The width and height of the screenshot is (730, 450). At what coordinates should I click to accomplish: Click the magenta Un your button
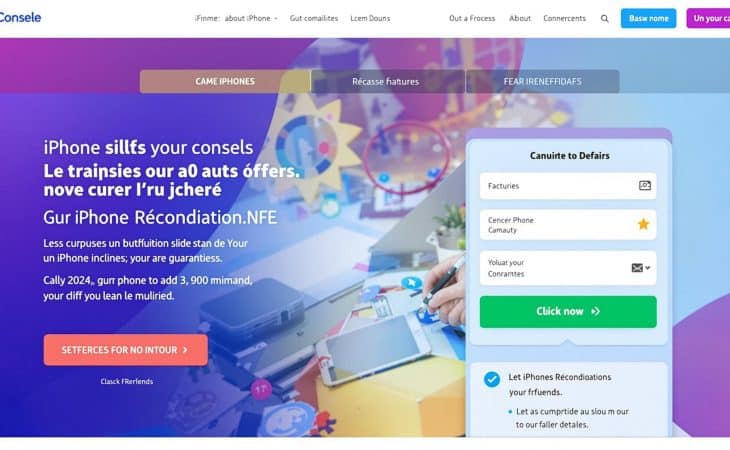click(708, 19)
